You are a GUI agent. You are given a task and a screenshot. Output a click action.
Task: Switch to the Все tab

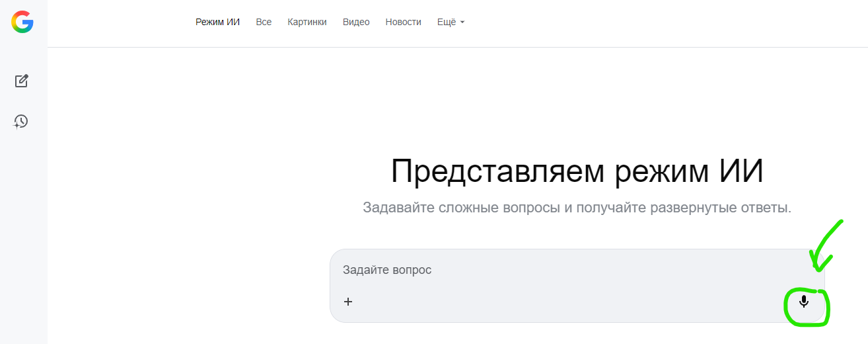tap(264, 22)
